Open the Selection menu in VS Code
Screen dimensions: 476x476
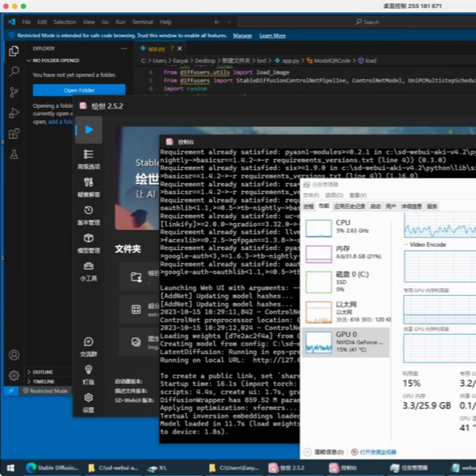[65, 22]
